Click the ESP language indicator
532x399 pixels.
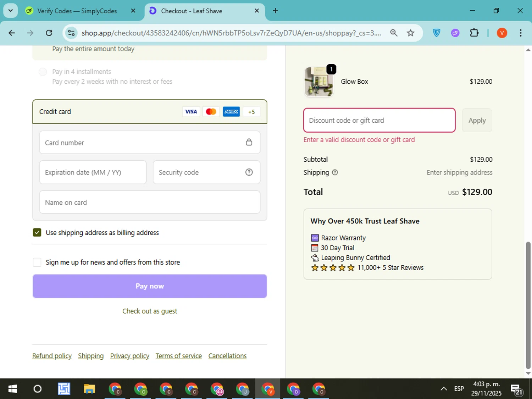tap(459, 389)
